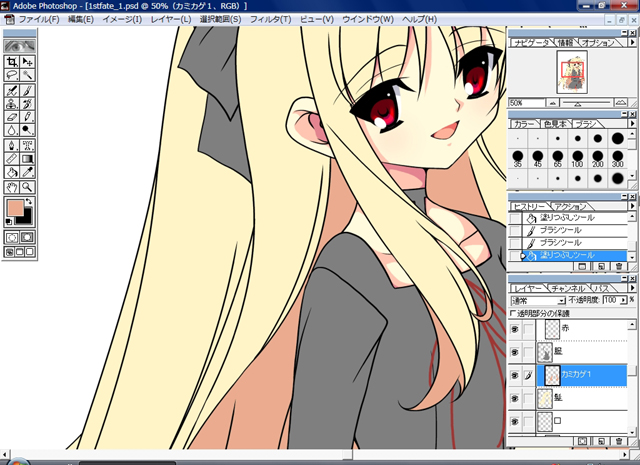
Task: Enable 透明部分の保護 checkbox
Action: (x=513, y=313)
